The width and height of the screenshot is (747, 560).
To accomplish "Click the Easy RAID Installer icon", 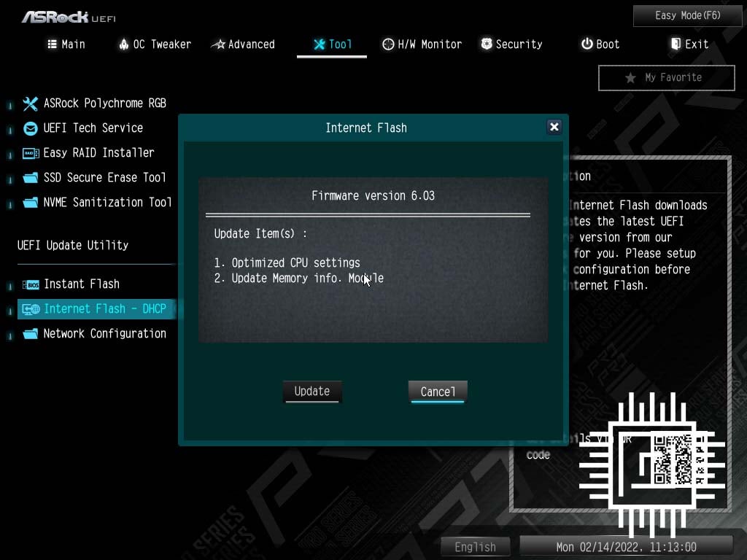I will [x=31, y=153].
